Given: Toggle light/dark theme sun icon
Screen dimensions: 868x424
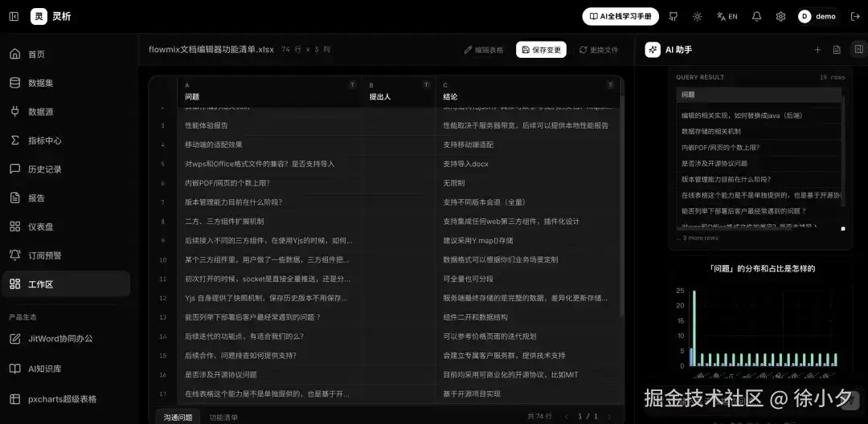Looking at the screenshot, I should coord(698,17).
